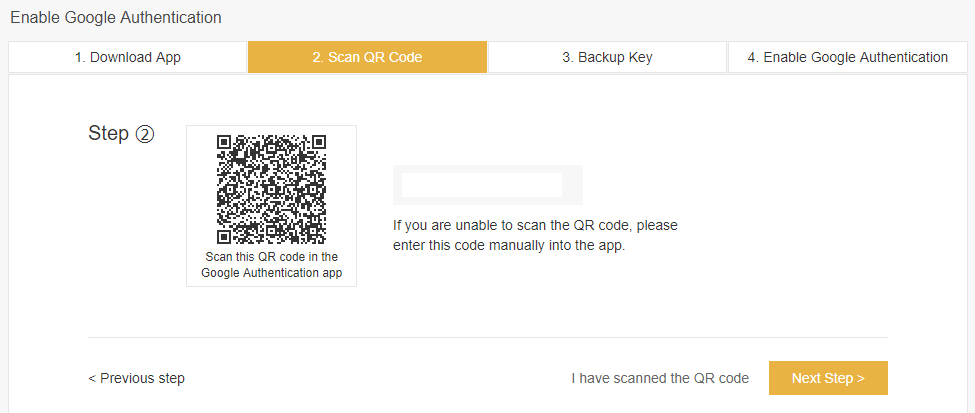
Task: Select the white manual setup code field
Action: [x=482, y=185]
